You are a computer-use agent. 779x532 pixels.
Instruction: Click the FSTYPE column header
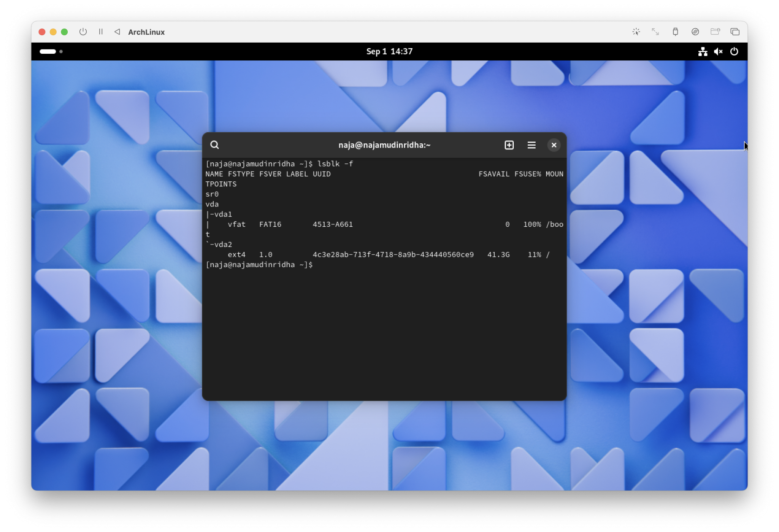tap(241, 174)
